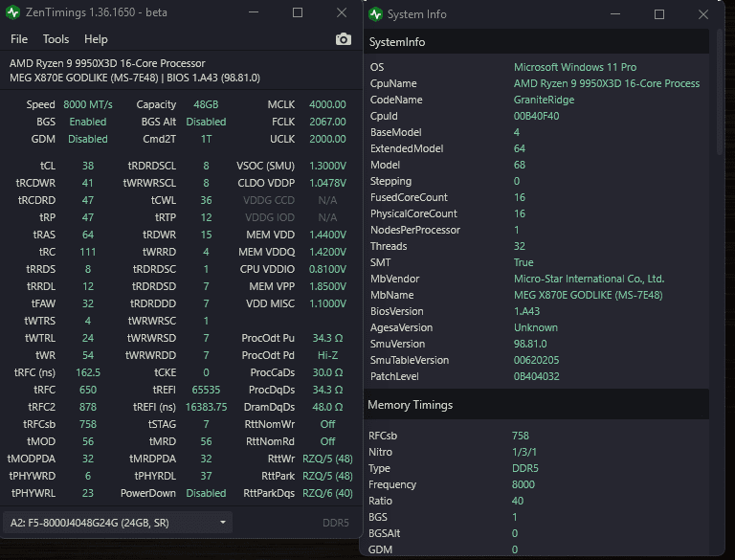This screenshot has height=560, width=735.
Task: Click the camera screenshot icon in ZenTimings
Action: pyautogui.click(x=344, y=39)
